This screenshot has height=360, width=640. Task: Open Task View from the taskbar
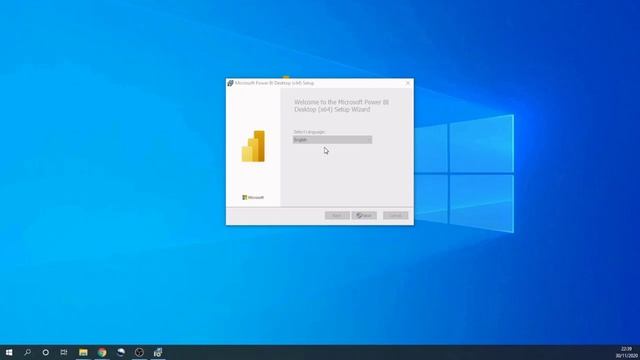(64, 352)
